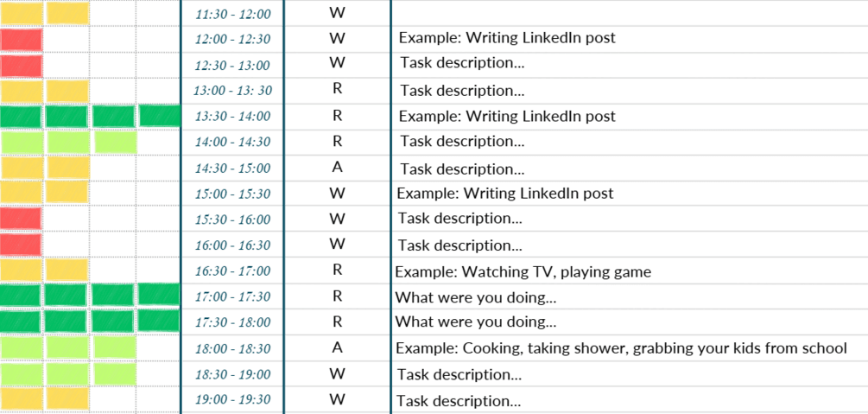Click the rightmost dark green block at 13:30 - 14:00
Screen dimensions: 868x414
(159, 116)
